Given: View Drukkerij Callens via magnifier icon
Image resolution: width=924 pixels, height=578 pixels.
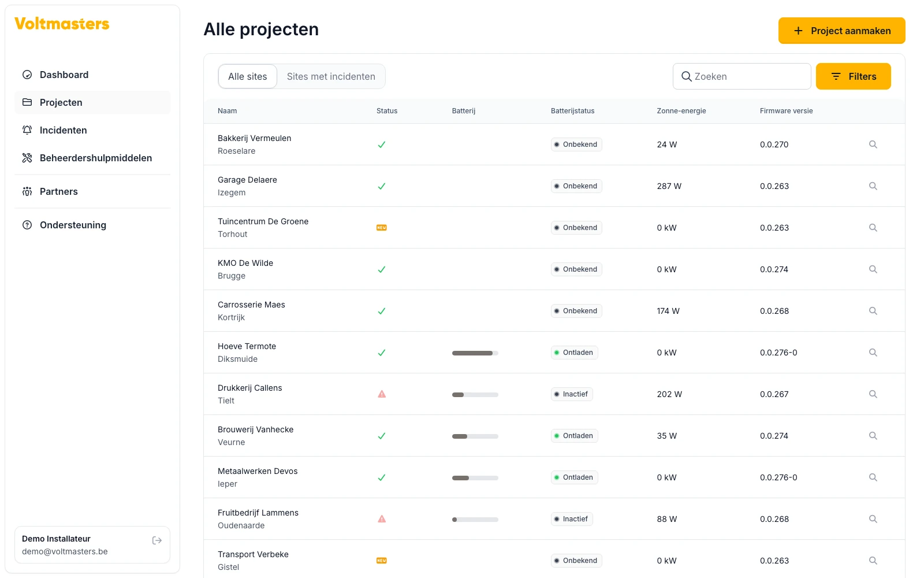Looking at the screenshot, I should coord(873,394).
